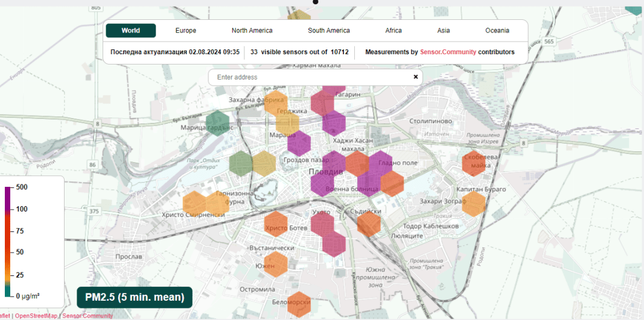Screen dimensions: 644x320
Task: Click the PM2.5 color scale legend bar
Action: 8,242
